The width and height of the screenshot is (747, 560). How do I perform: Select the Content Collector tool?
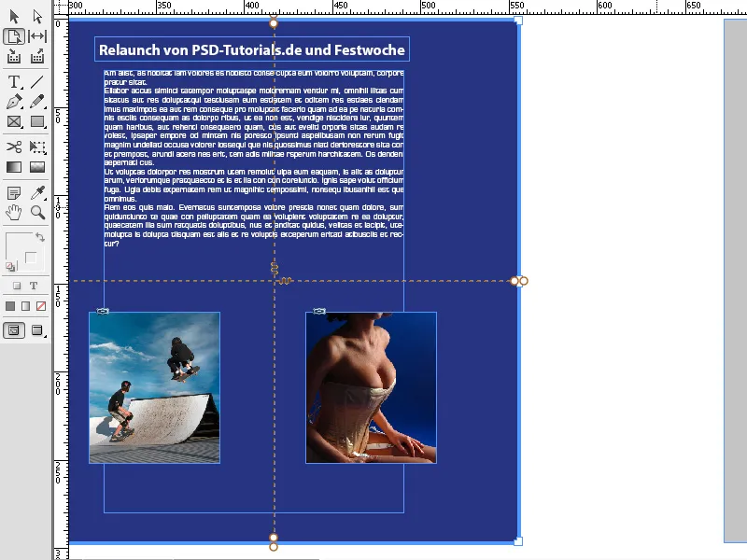pos(14,57)
